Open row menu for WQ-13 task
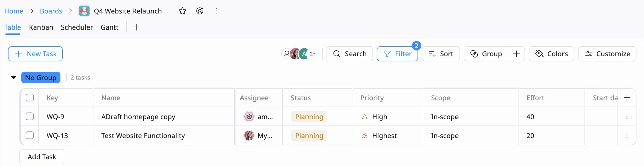The image size is (644, 167). pos(627,135)
